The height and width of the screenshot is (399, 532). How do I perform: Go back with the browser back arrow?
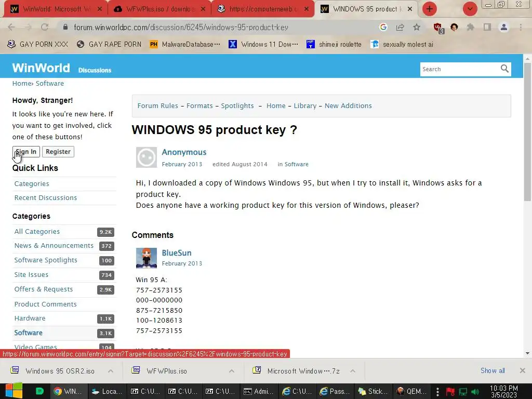tap(11, 27)
